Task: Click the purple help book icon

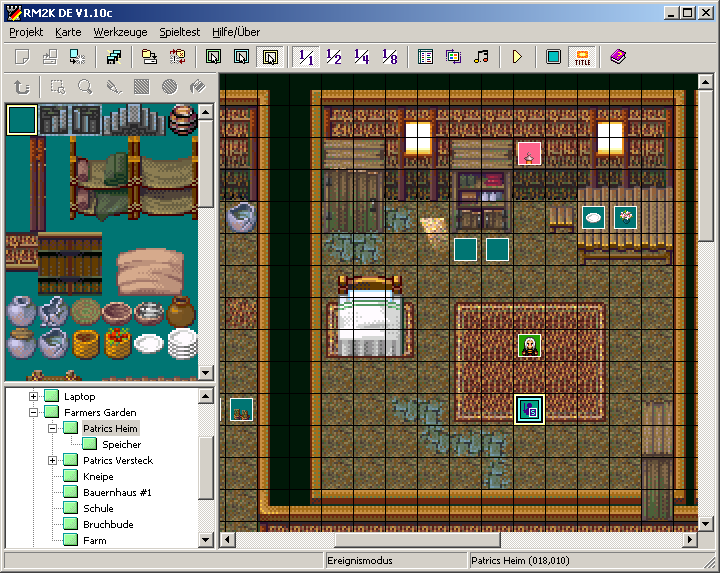Action: pyautogui.click(x=617, y=57)
